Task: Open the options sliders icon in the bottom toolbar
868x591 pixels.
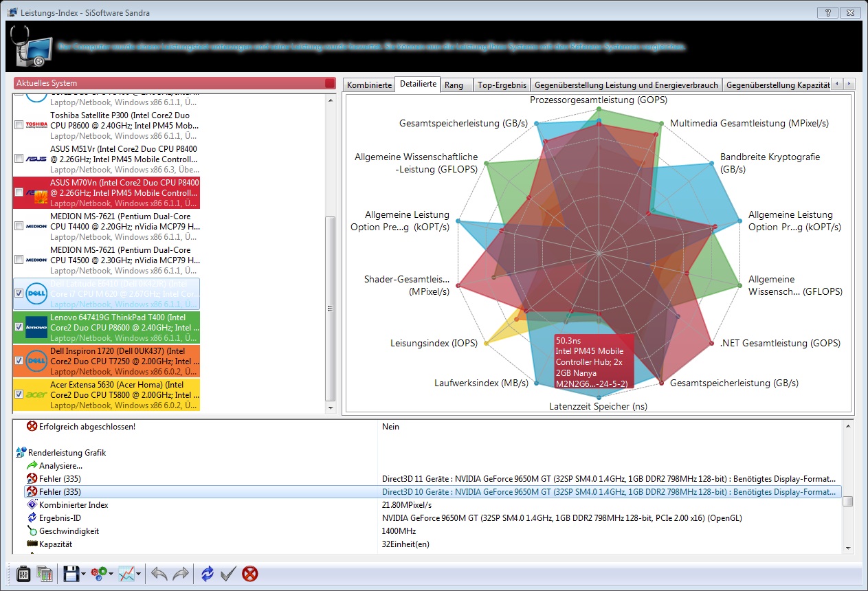Action: click(x=23, y=573)
